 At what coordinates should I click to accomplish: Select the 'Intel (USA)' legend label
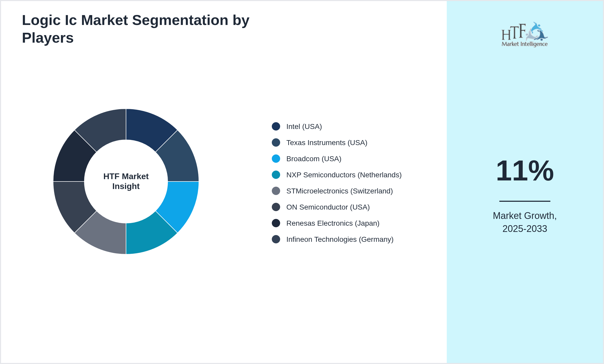(304, 127)
